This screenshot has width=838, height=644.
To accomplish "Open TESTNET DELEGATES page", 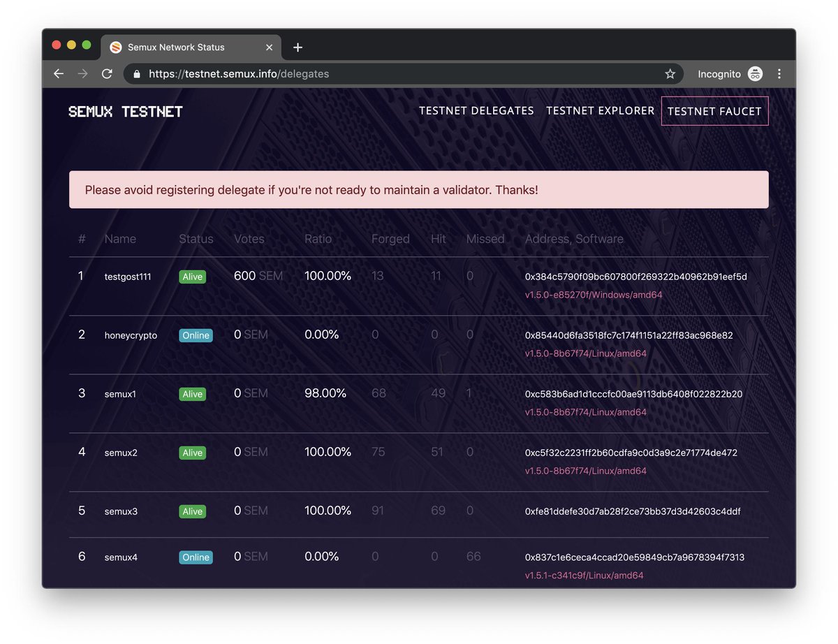I will (x=476, y=110).
